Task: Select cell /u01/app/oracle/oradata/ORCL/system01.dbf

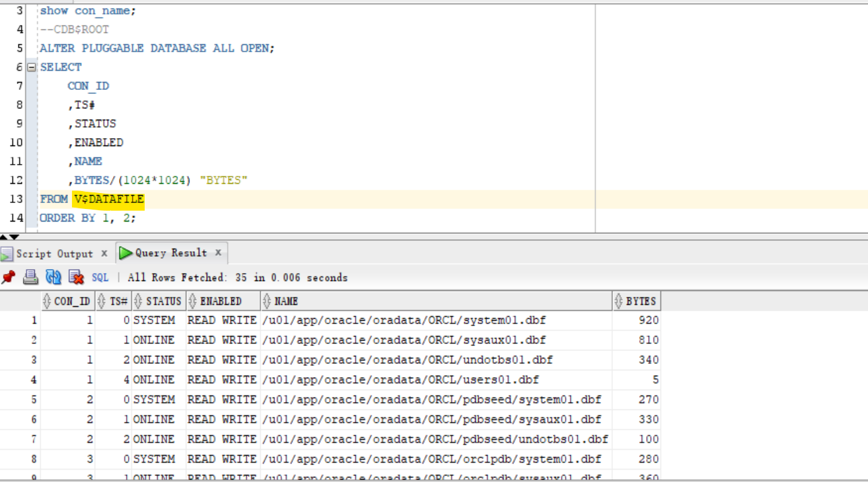Action: [436, 320]
